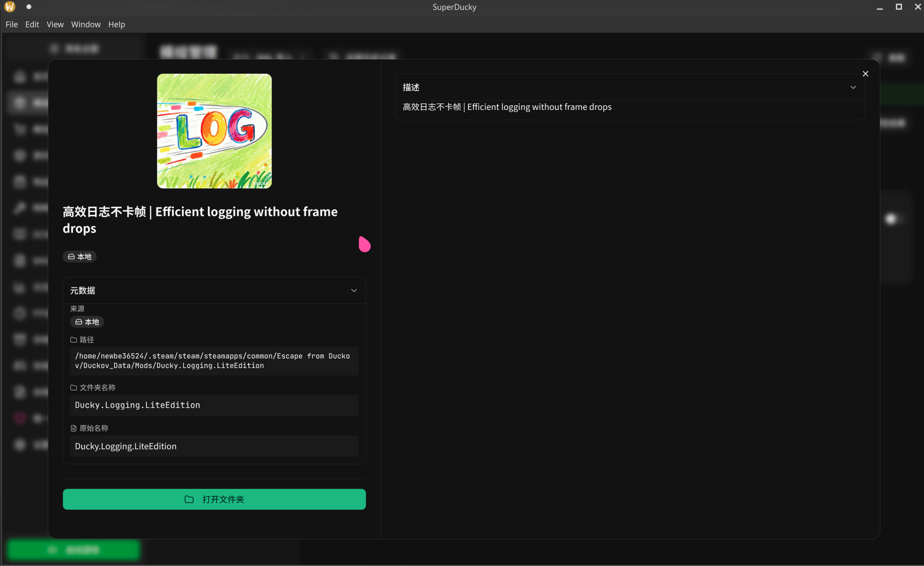Click the Ducky.Logging.LiteEdition folder name field
The image size is (924, 566).
(x=214, y=405)
